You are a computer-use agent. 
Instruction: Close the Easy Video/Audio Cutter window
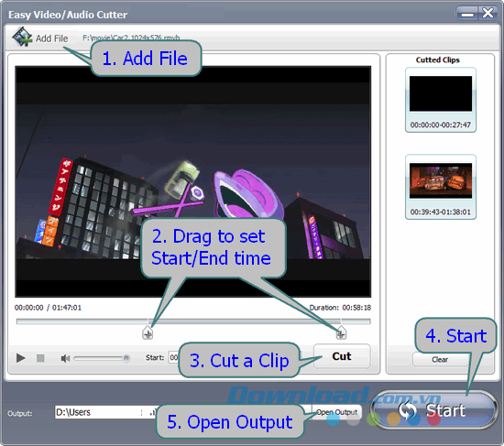click(488, 14)
